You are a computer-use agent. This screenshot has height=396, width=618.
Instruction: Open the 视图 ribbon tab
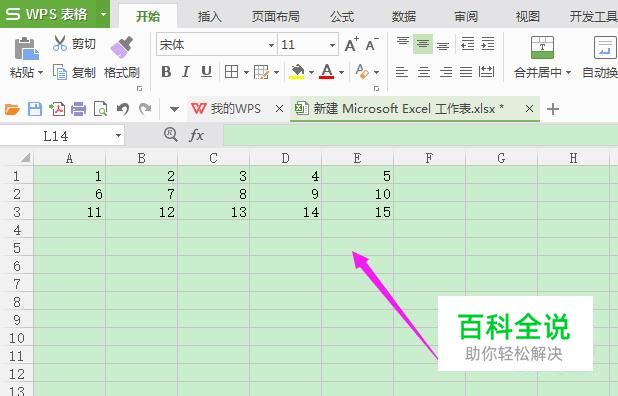(x=527, y=17)
